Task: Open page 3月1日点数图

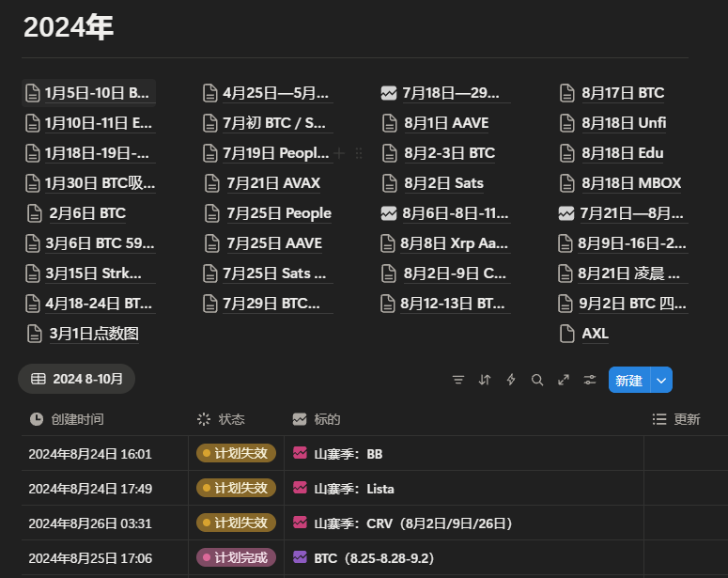Action: coord(94,334)
